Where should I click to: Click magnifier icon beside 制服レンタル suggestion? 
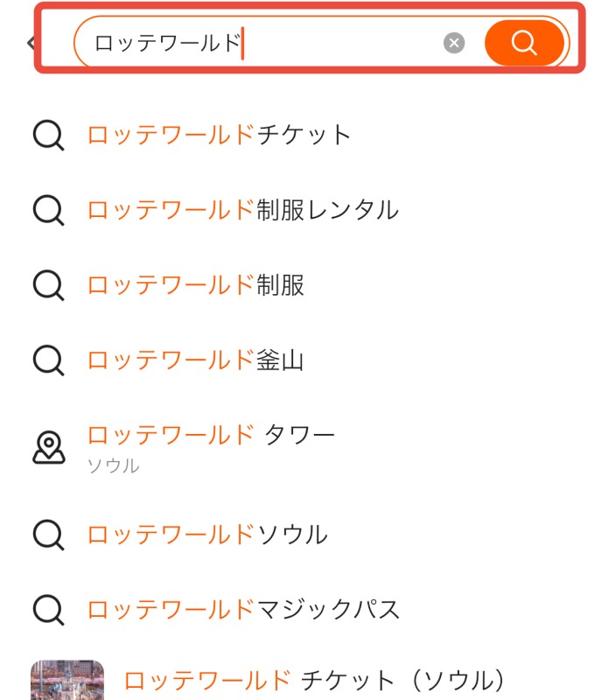(49, 211)
